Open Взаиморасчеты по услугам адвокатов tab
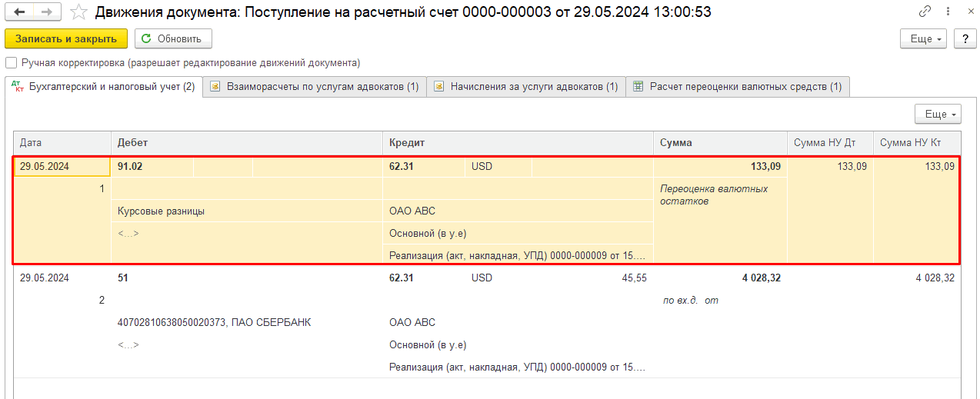Screen dimensions: 980x399 [315, 87]
